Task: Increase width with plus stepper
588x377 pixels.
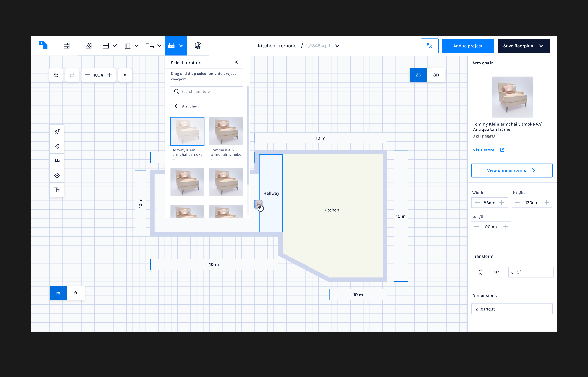Action: [502, 203]
